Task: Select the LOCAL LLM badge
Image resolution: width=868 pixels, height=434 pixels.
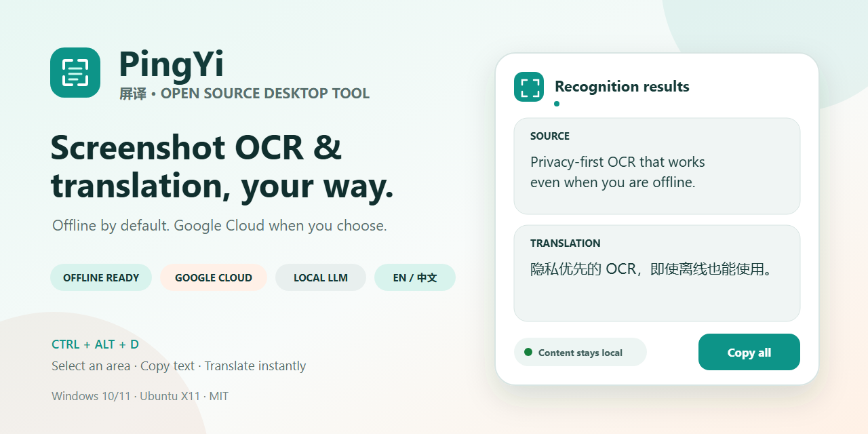Action: click(321, 277)
